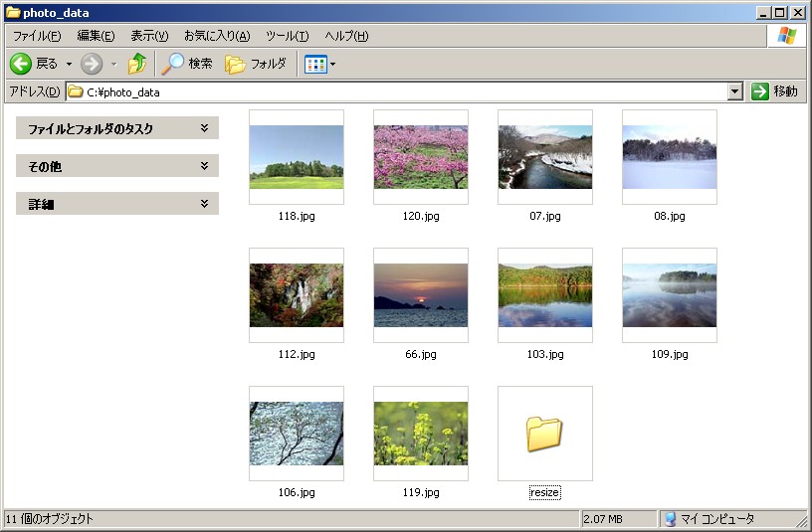Expand ファイルとフォルダのタスク panel chevron
Image resolution: width=812 pixels, height=532 pixels.
click(x=205, y=128)
